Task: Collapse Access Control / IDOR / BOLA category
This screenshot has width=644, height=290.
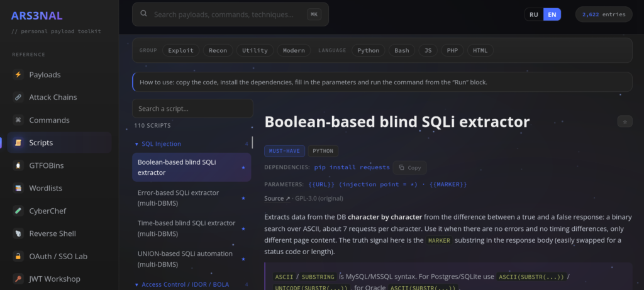Action: point(191,284)
